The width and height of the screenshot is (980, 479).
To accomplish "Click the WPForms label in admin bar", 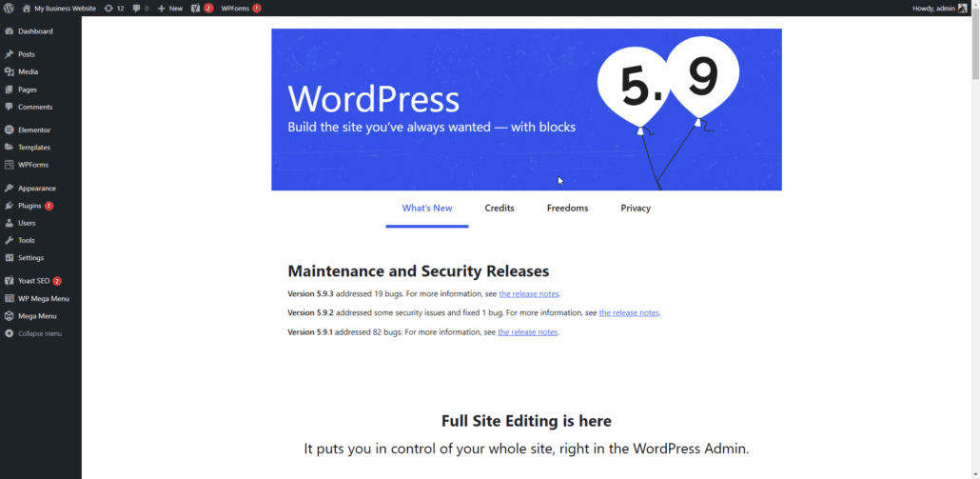I will [235, 9].
